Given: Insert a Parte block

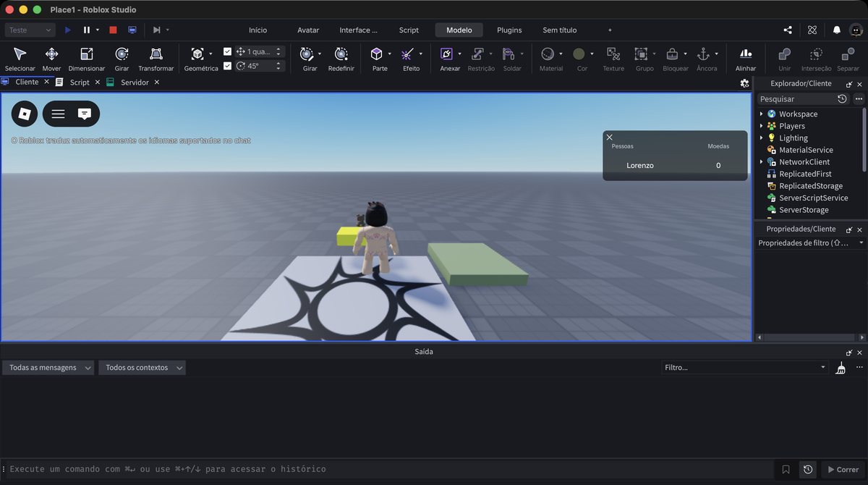Looking at the screenshot, I should coord(376,54).
